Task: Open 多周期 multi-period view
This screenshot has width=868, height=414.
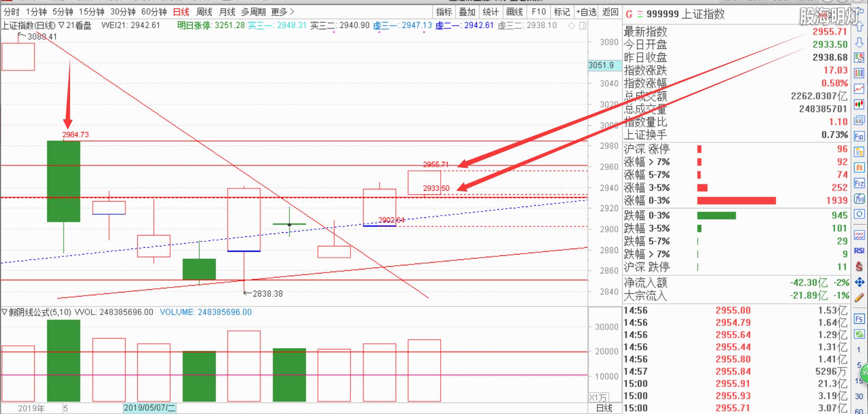Action: coord(253,12)
